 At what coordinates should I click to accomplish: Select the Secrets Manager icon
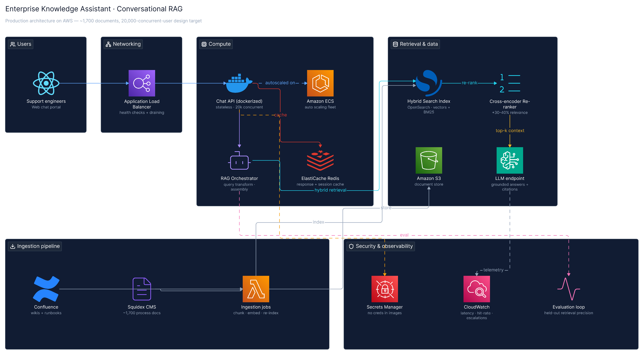pyautogui.click(x=385, y=289)
